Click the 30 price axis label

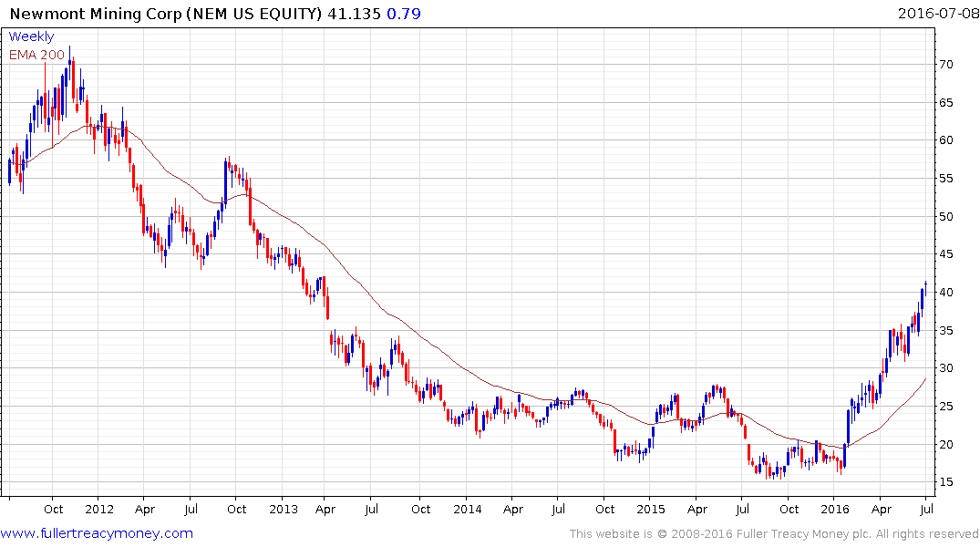tap(945, 368)
